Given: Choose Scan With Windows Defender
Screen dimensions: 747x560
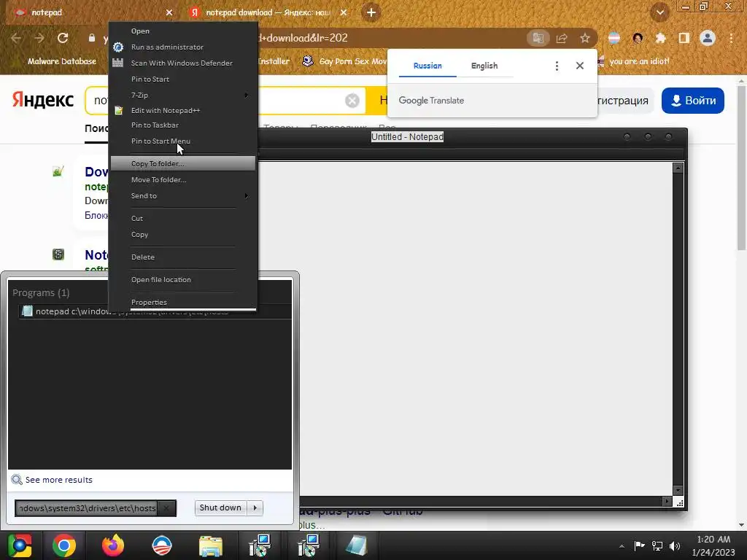Looking at the screenshot, I should [183, 63].
